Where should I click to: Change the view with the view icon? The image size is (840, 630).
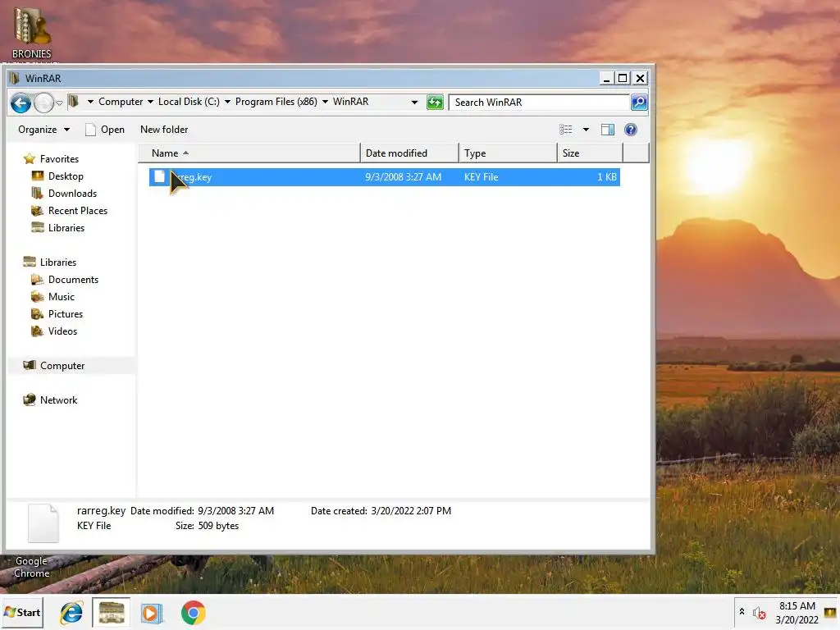[x=566, y=130]
